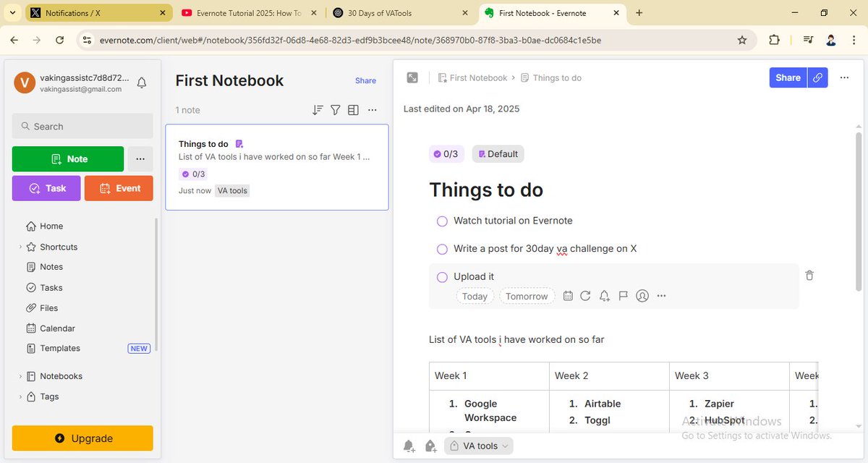Viewport: 868px width, 463px height.
Task: Open browser extensions puzzle icon
Action: 774,41
